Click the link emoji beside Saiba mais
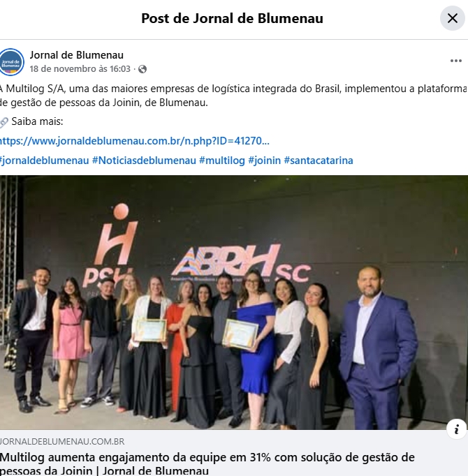468x476 pixels. 4,122
